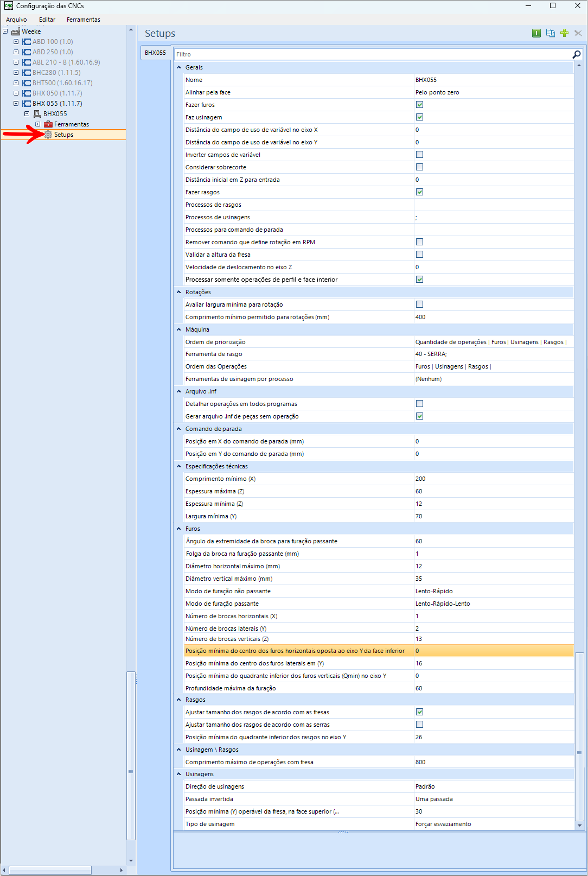Image resolution: width=588 pixels, height=876 pixels.
Task: Collapse the Máquina section
Action: 179,329
